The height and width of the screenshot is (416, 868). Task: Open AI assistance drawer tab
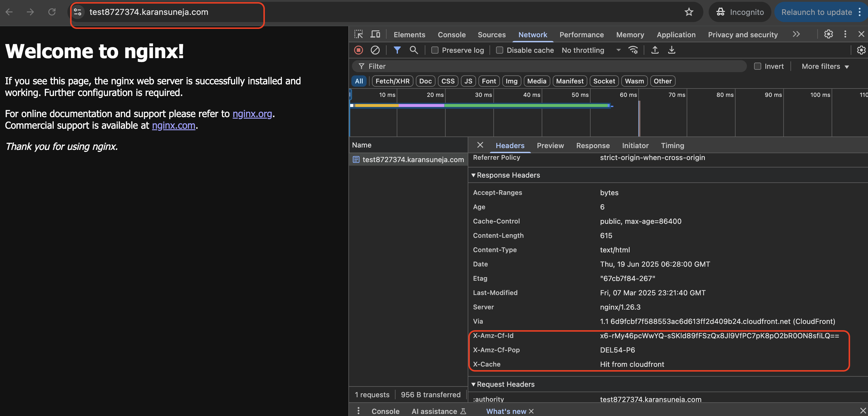pyautogui.click(x=438, y=411)
